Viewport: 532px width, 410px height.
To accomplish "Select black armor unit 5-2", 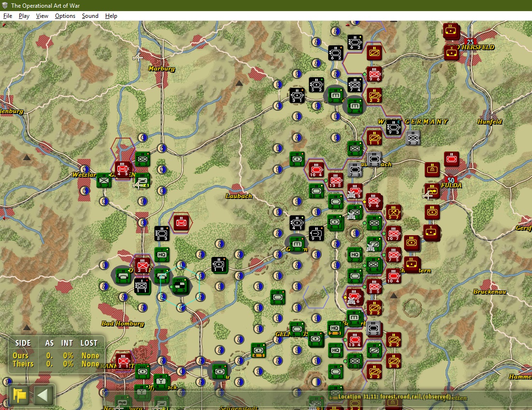I will click(316, 85).
